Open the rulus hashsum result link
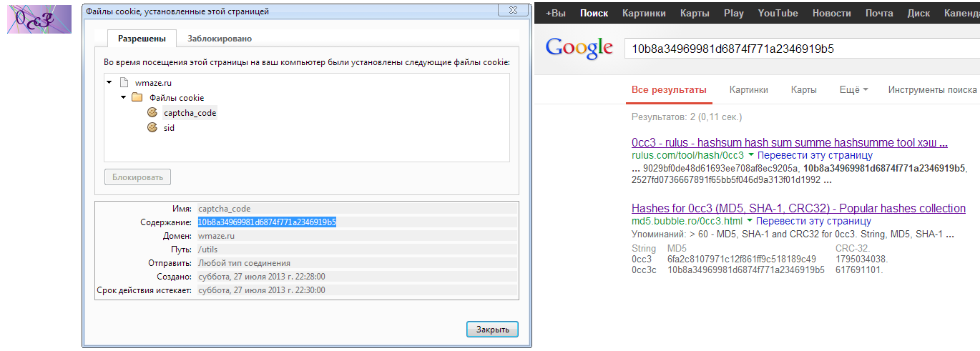The height and width of the screenshot is (351, 980). tap(790, 142)
